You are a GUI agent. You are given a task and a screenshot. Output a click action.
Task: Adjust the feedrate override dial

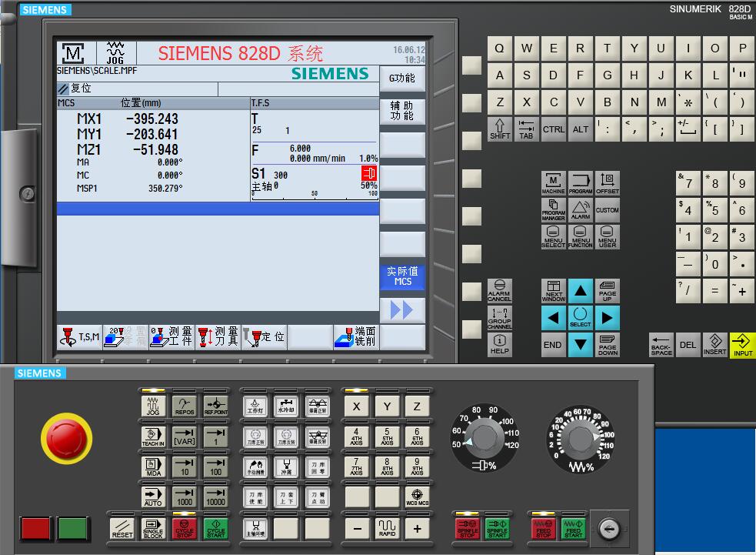click(x=581, y=440)
